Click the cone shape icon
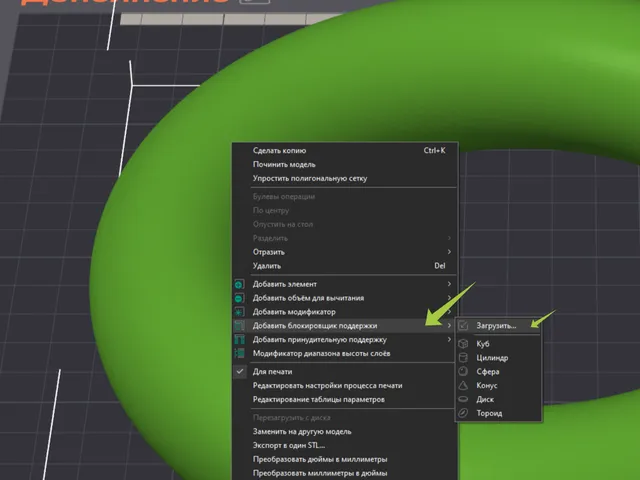This screenshot has width=640, height=480. pyautogui.click(x=463, y=385)
